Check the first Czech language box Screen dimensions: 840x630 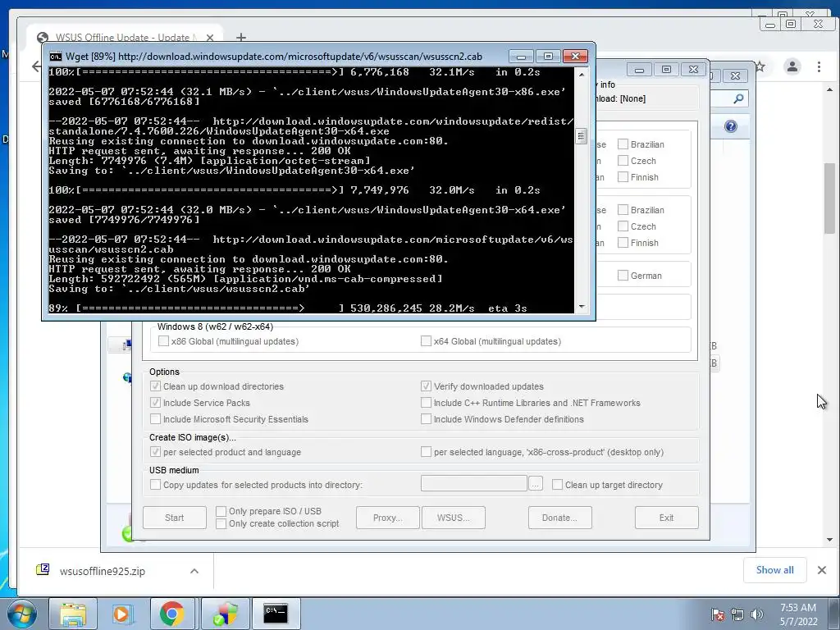(623, 161)
